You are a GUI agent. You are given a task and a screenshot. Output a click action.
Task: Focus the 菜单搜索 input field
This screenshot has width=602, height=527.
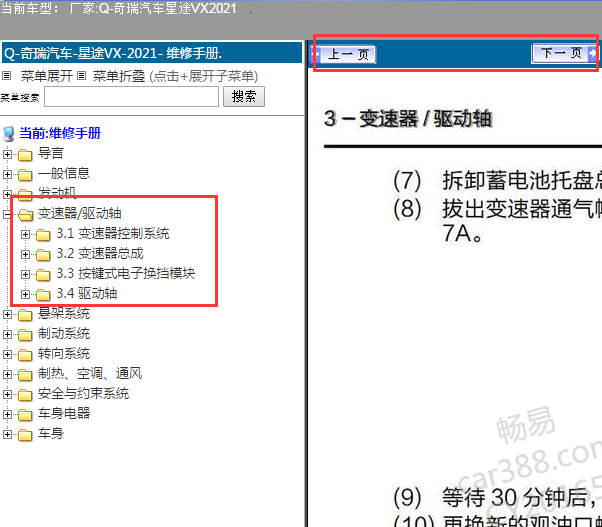coord(131,96)
